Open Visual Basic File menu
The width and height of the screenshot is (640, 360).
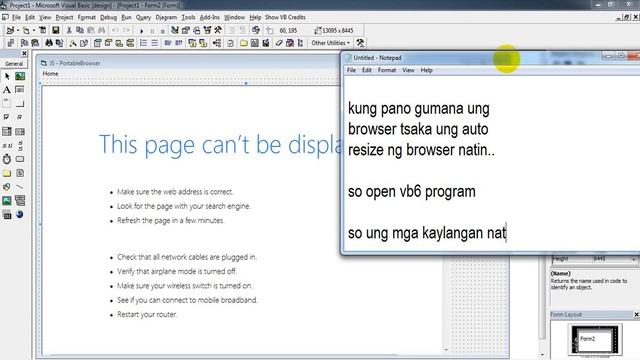point(16,17)
